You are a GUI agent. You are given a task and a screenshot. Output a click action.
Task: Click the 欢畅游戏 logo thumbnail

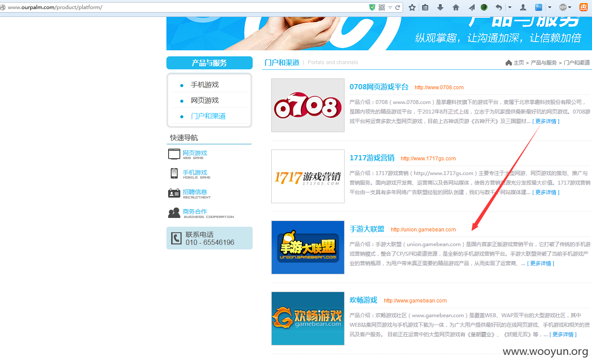308,318
